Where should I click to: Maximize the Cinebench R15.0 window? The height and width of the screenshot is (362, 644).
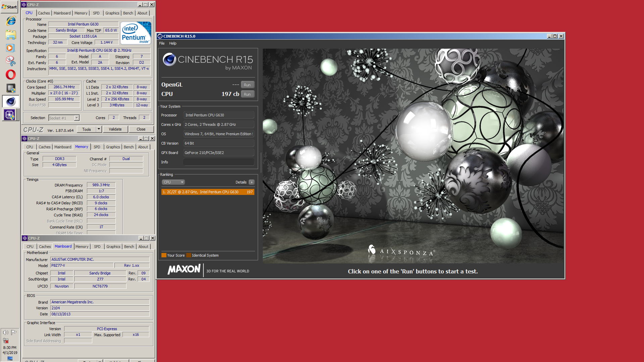point(555,36)
